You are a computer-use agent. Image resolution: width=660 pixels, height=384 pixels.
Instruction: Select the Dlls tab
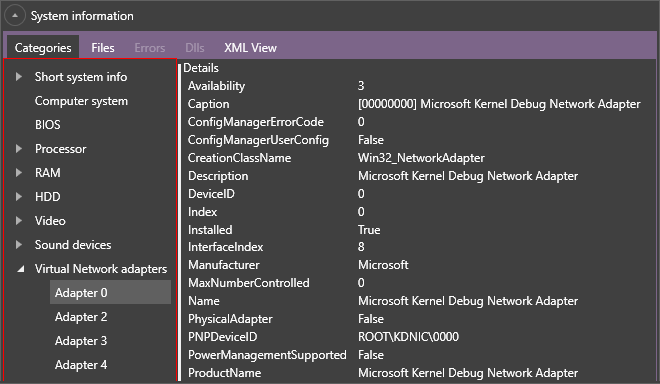coord(195,48)
